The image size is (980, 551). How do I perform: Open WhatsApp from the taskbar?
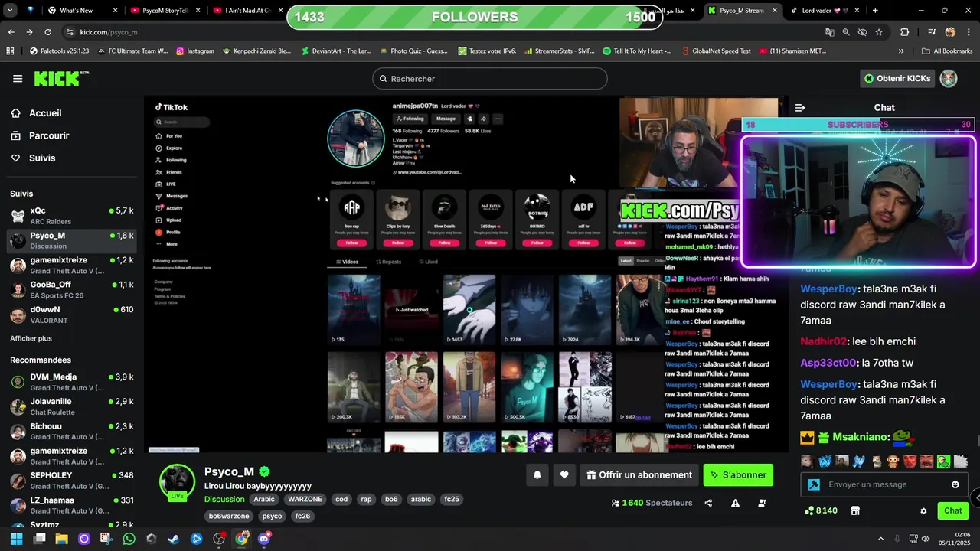[129, 539]
